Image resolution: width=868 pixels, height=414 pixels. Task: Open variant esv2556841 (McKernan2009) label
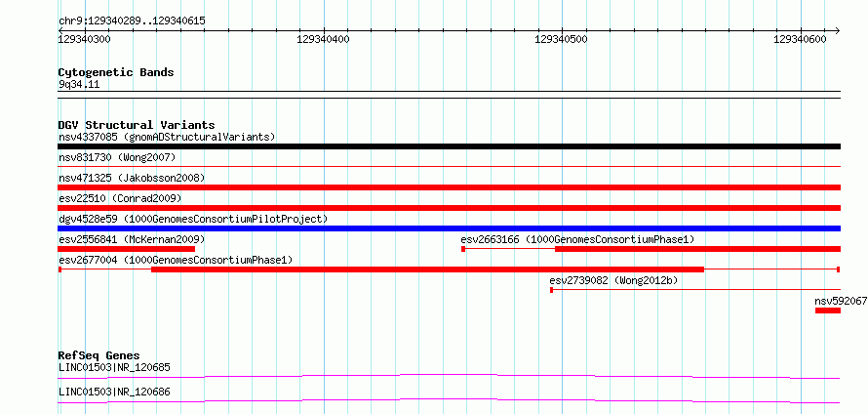coord(132,239)
